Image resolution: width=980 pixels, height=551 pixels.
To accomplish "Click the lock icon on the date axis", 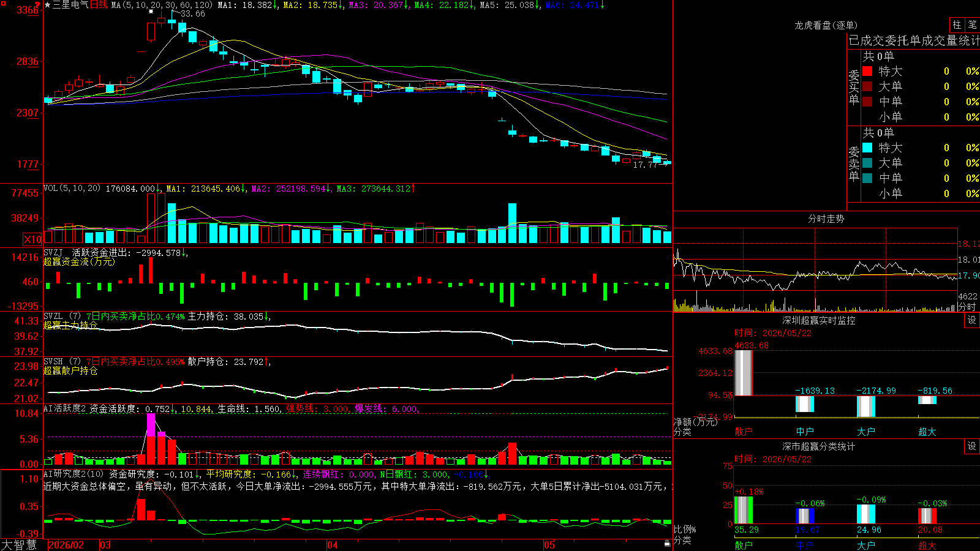I will (x=667, y=544).
